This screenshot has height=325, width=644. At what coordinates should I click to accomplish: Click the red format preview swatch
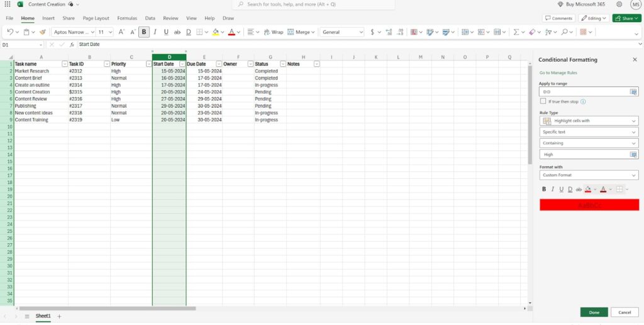point(589,205)
